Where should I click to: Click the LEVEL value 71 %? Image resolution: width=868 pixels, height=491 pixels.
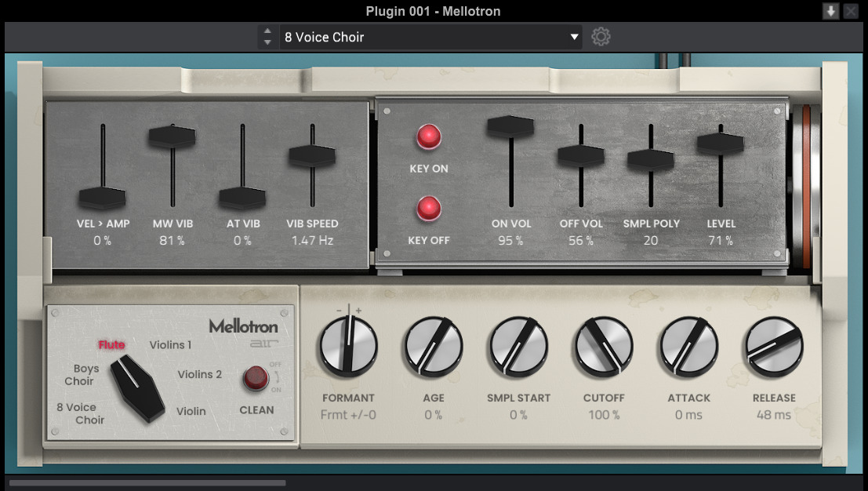click(x=720, y=241)
